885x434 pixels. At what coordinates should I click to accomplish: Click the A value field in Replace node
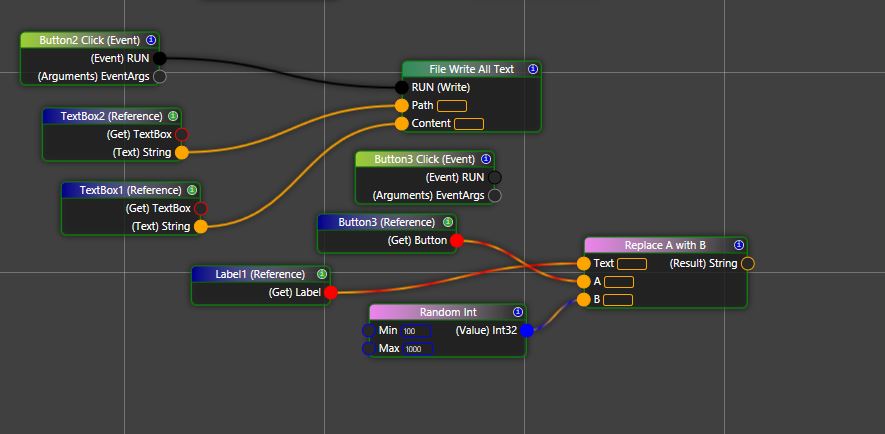coord(619,282)
